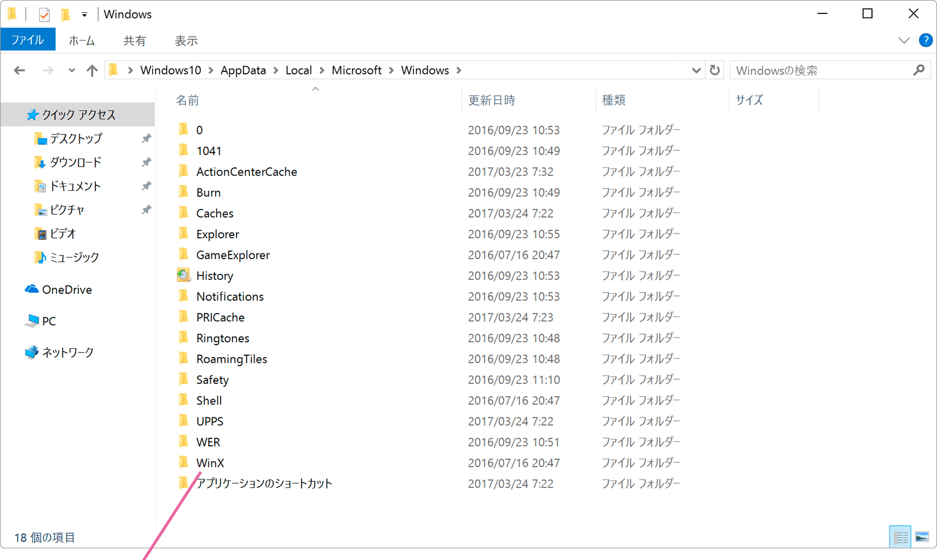Click the WinX folder icon

(x=183, y=462)
